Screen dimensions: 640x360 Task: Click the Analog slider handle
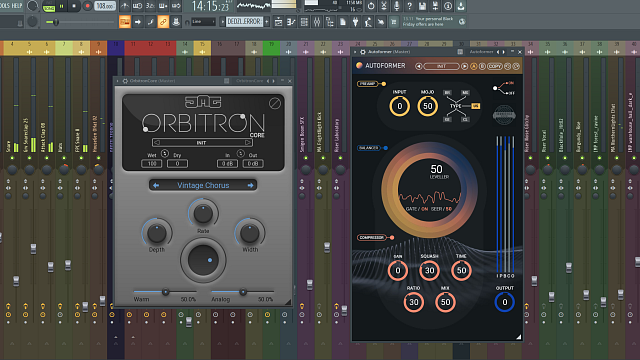point(243,292)
